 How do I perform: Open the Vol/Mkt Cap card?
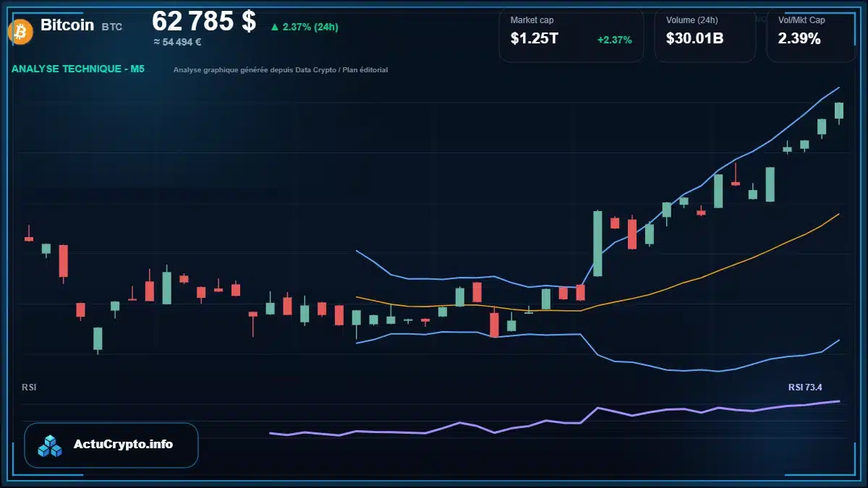click(x=812, y=35)
